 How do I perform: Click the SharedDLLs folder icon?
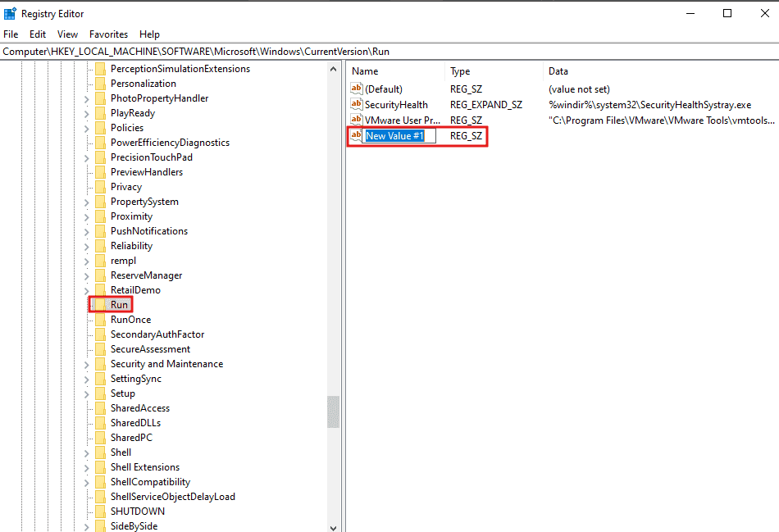tap(100, 423)
